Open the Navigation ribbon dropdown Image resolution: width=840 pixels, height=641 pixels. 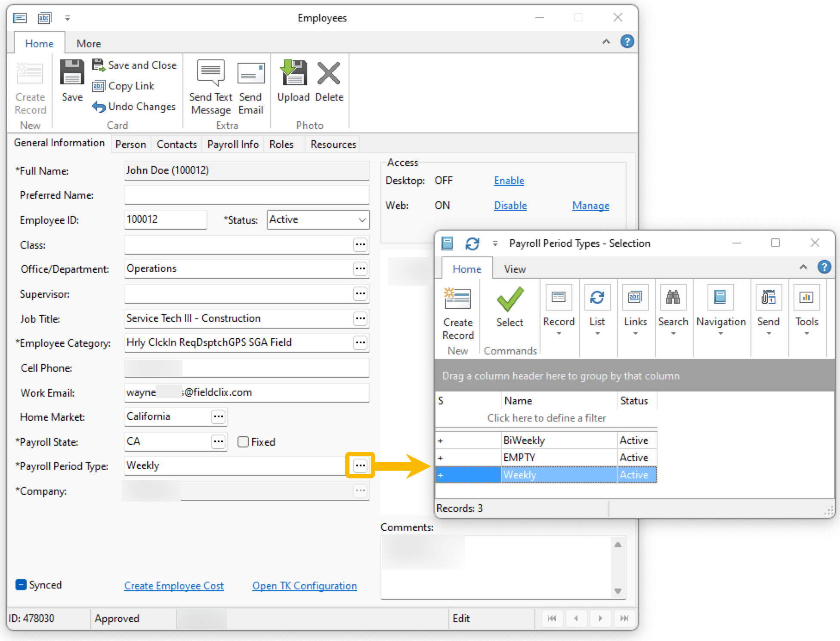721,334
